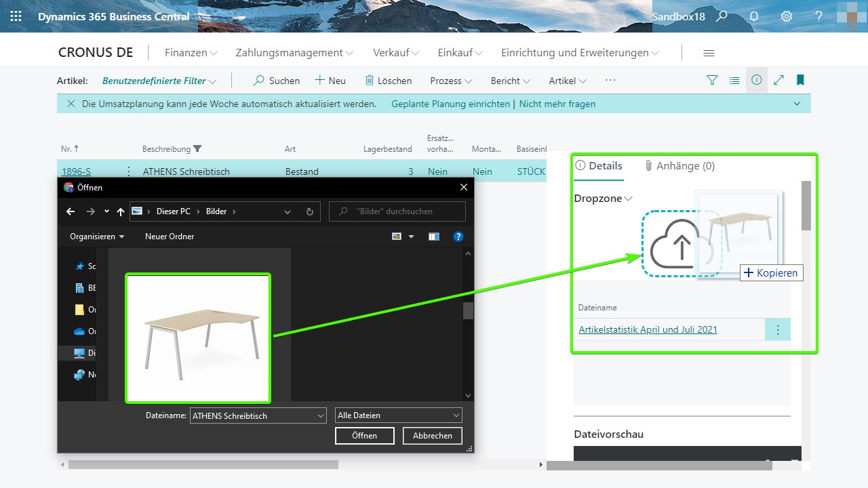Click the Abbrechen button
The width and height of the screenshot is (868, 488).
point(433,436)
